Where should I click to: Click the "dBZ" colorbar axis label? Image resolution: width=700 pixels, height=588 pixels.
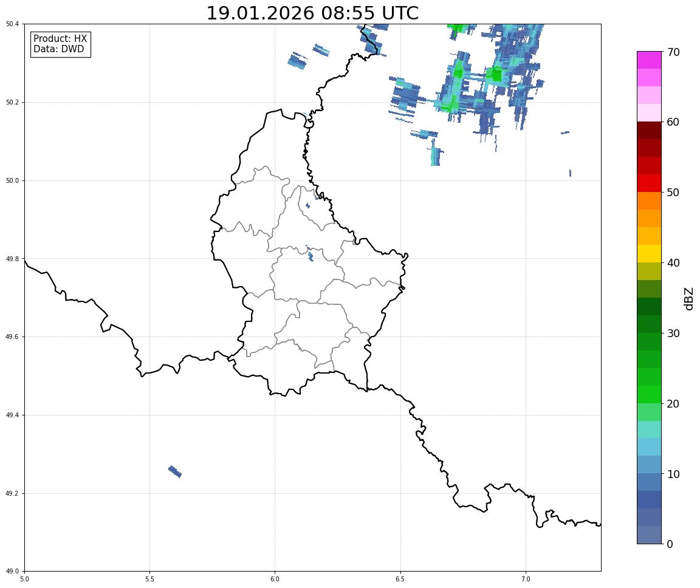click(689, 298)
